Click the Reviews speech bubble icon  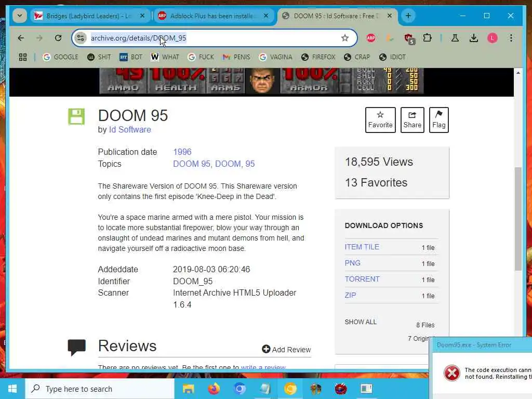click(x=77, y=348)
